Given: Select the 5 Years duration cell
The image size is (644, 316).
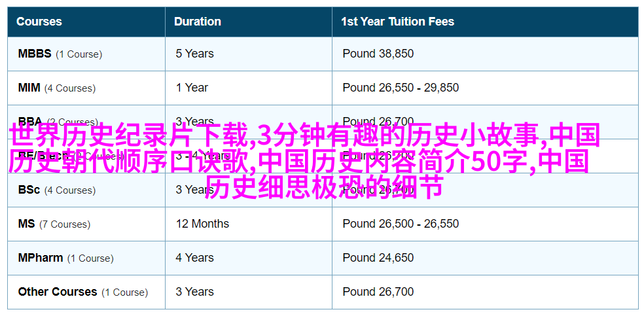Looking at the screenshot, I should [x=194, y=54].
